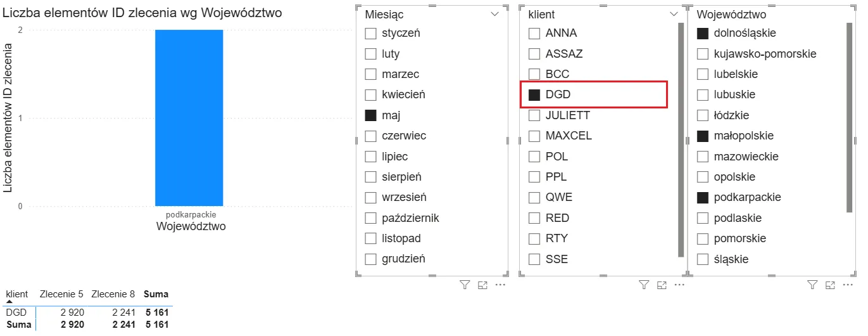Check the JULIETT client checkbox
Image resolution: width=868 pixels, height=336 pixels.
coord(534,115)
